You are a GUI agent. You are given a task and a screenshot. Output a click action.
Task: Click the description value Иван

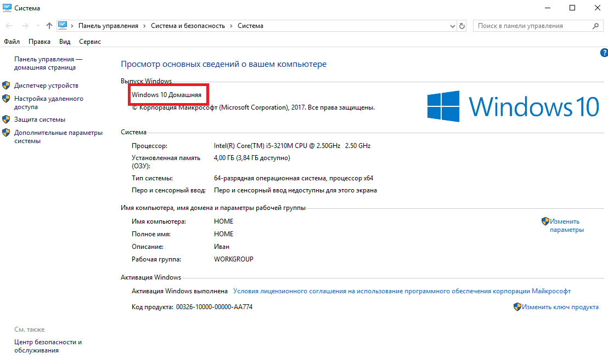pyautogui.click(x=221, y=247)
